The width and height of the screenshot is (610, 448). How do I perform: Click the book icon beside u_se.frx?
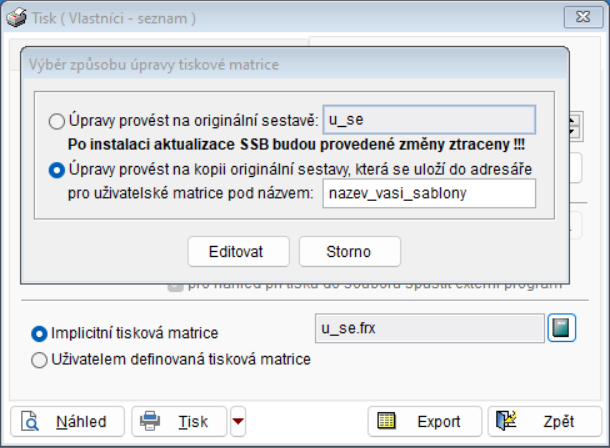(562, 328)
